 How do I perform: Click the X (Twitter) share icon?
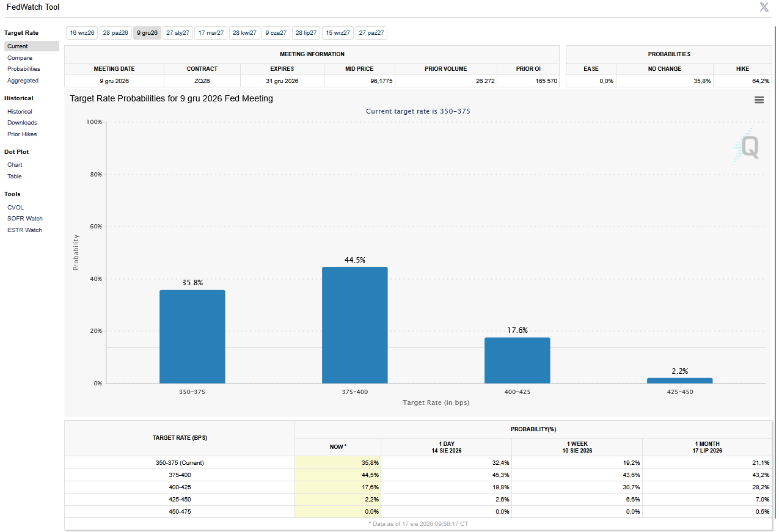click(x=764, y=7)
